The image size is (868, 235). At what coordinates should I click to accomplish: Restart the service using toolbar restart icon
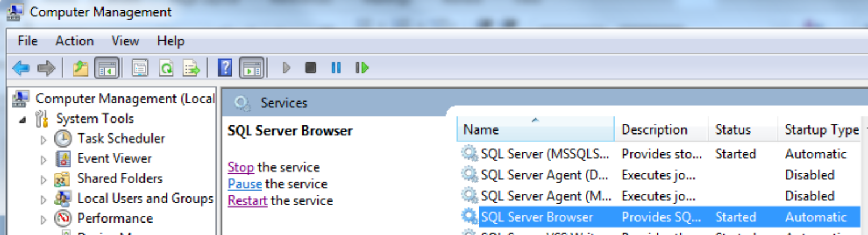[362, 68]
